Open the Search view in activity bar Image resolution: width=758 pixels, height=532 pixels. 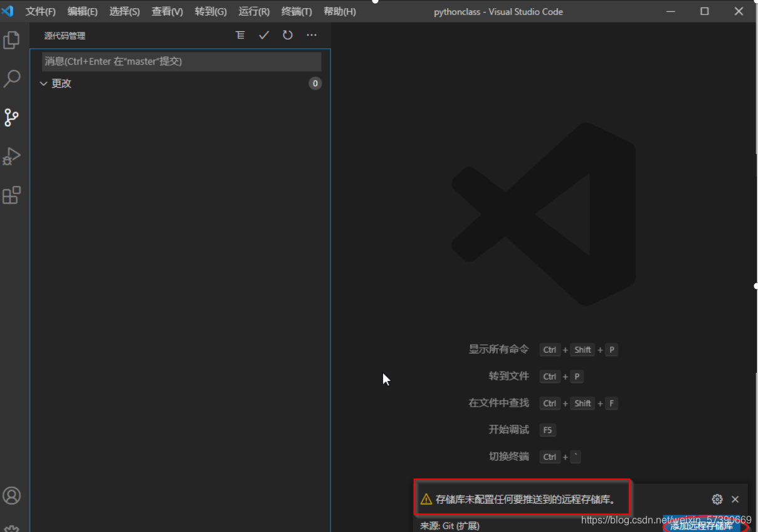[x=11, y=79]
